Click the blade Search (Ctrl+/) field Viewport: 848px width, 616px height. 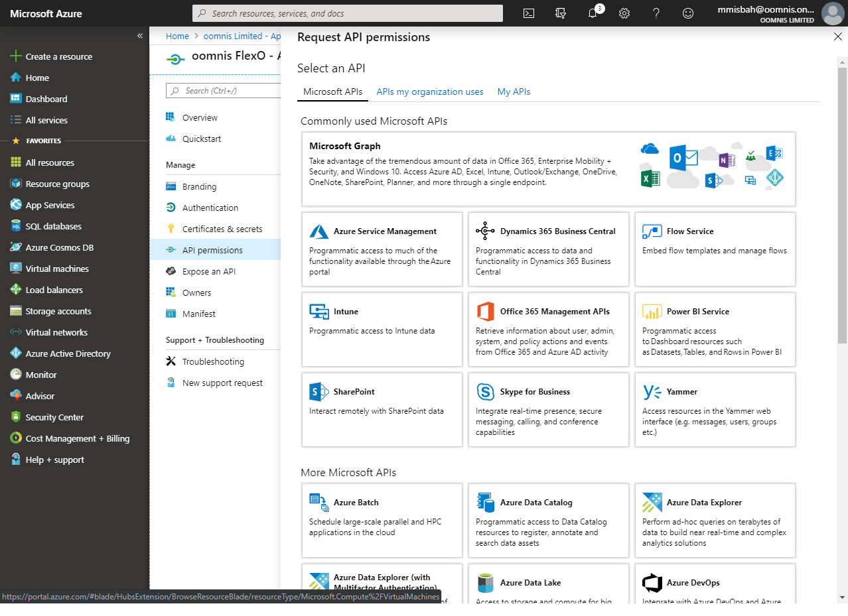[x=224, y=91]
